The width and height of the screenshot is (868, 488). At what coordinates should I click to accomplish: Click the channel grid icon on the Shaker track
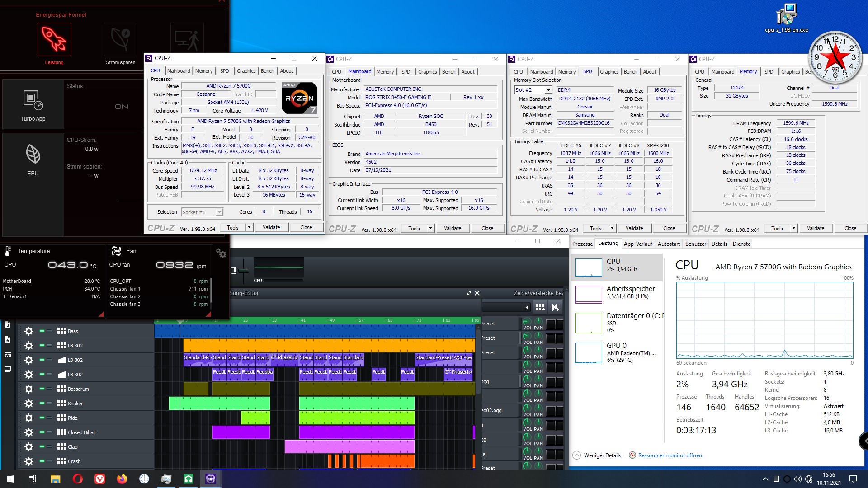coord(61,403)
